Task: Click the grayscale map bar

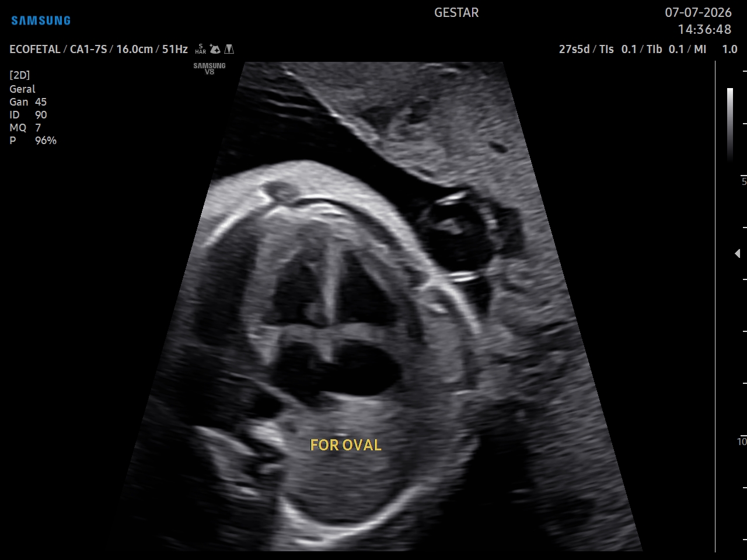Action: (730, 124)
